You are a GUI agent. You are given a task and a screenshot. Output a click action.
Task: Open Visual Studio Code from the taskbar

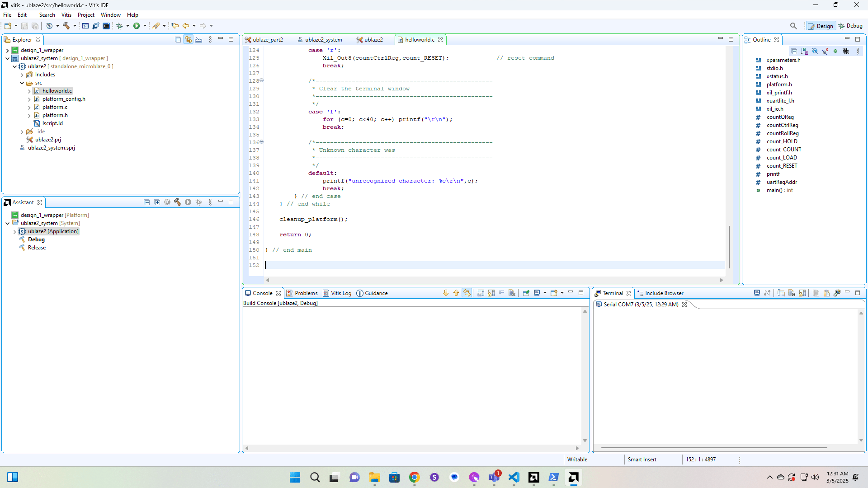[514, 477]
